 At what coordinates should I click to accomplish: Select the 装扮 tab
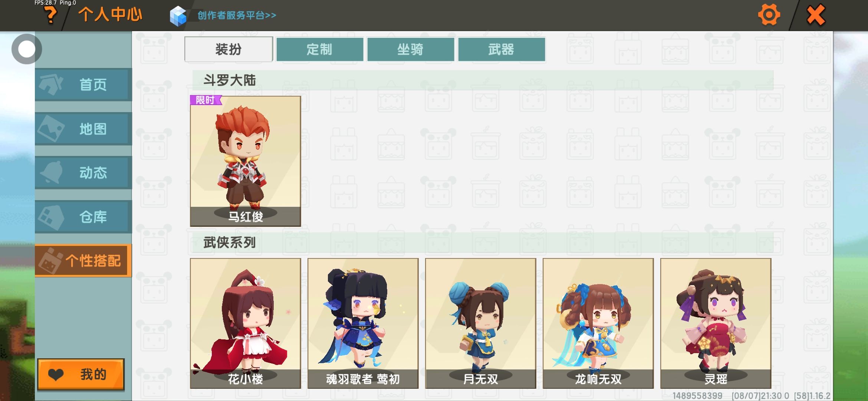pos(228,49)
